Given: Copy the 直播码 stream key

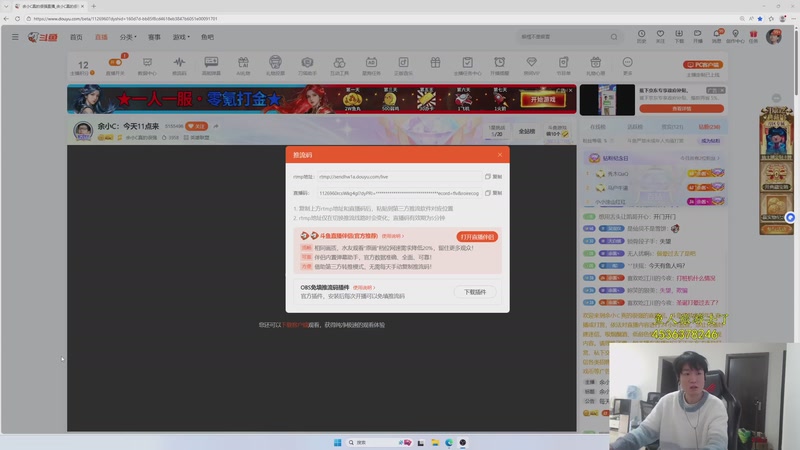Looking at the screenshot, I should click(493, 193).
